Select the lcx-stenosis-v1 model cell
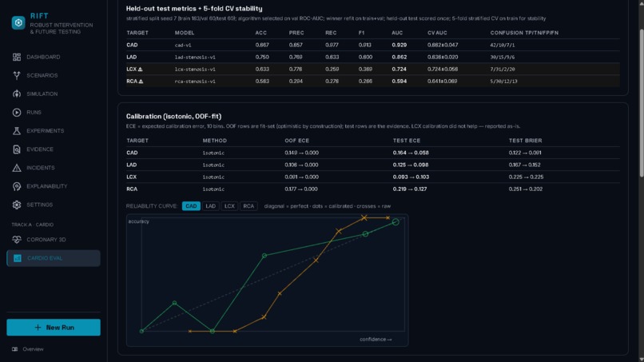This screenshot has height=362, width=644. pos(195,70)
